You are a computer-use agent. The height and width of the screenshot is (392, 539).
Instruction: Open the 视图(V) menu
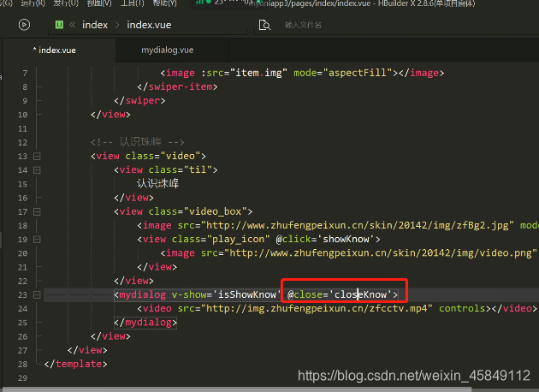pyautogui.click(x=99, y=3)
